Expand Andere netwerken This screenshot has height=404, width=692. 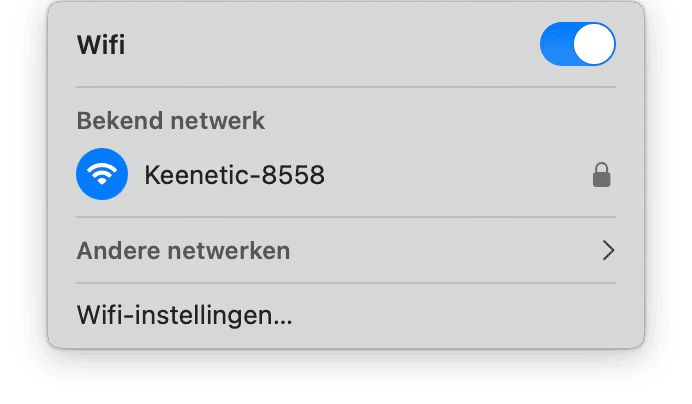pyautogui.click(x=346, y=250)
